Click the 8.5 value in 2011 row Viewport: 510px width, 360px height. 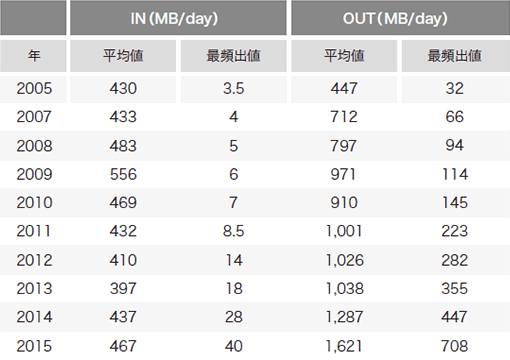click(x=234, y=231)
